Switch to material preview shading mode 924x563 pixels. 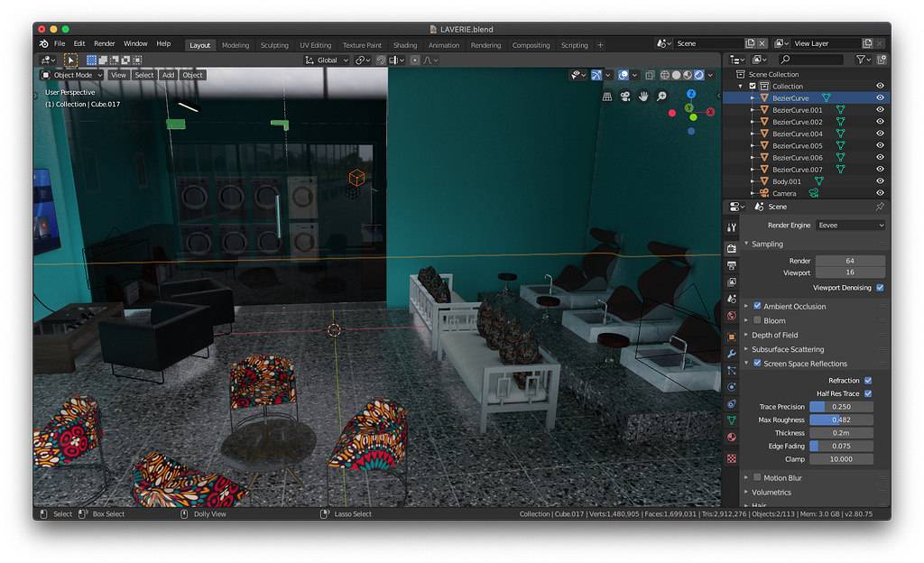click(687, 75)
